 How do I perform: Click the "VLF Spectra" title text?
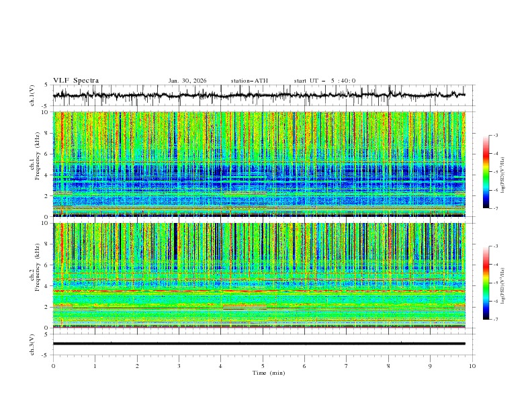pyautogui.click(x=76, y=81)
